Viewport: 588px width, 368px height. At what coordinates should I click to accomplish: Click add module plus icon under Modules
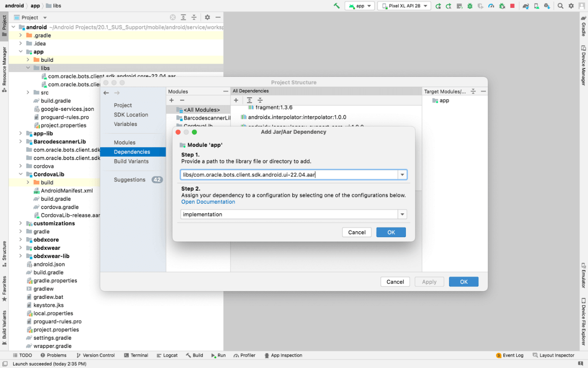click(x=171, y=100)
